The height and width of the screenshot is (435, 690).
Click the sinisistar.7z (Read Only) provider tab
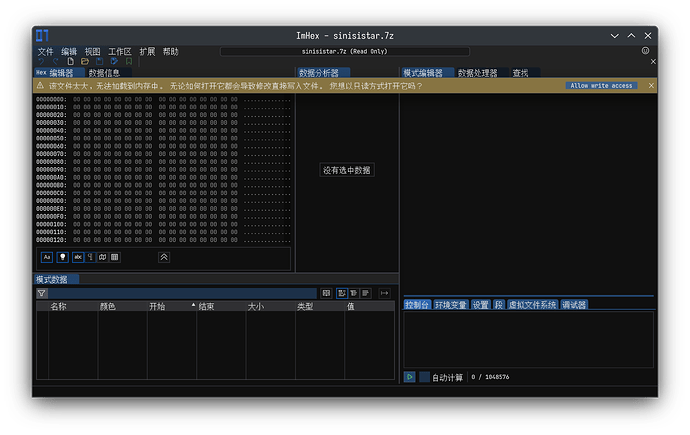(345, 51)
